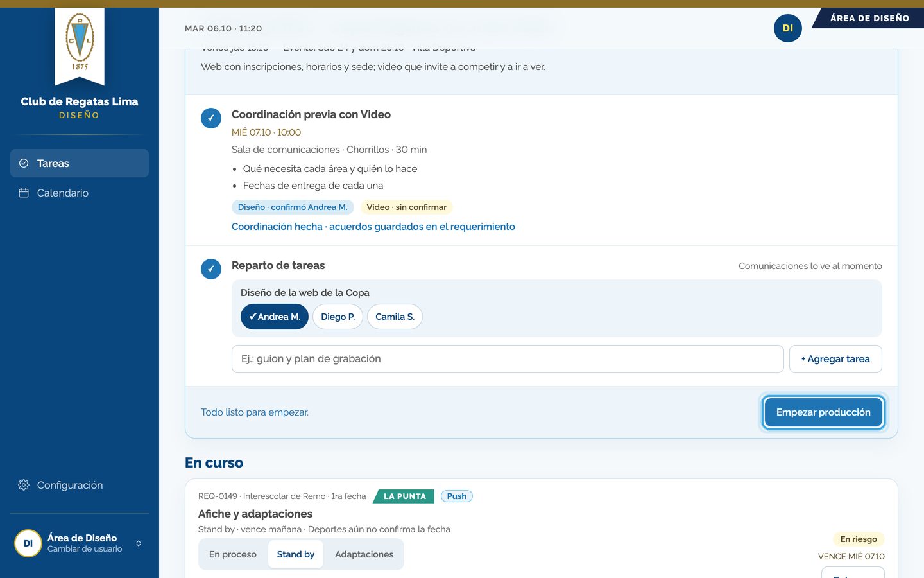The image size is (924, 578).
Task: Click the ÁREA DE DISEÑO header banner
Action: [x=869, y=18]
